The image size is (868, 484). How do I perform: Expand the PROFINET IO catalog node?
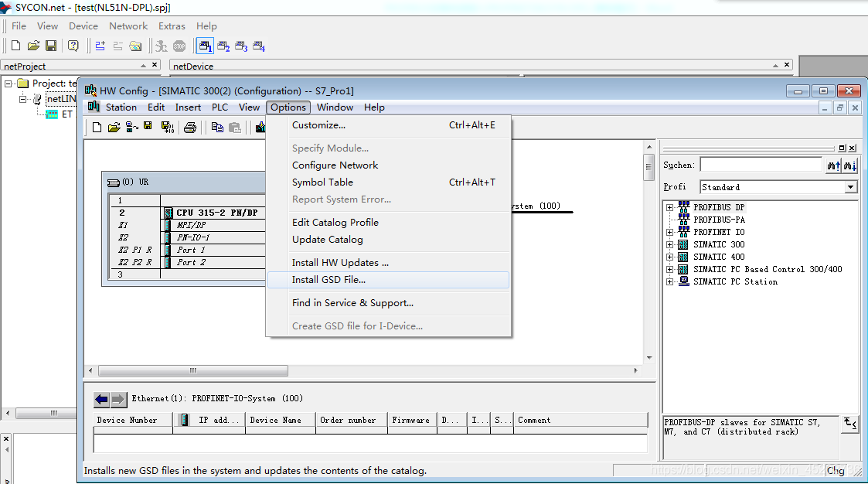pos(669,232)
